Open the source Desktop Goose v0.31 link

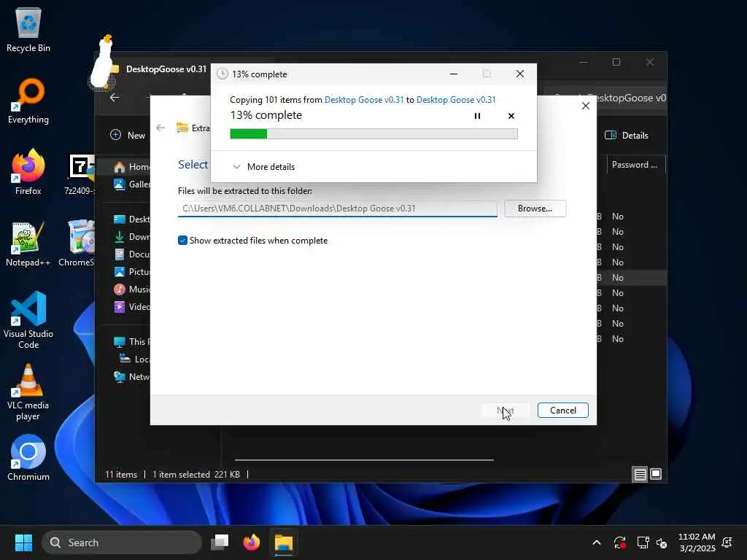point(364,99)
